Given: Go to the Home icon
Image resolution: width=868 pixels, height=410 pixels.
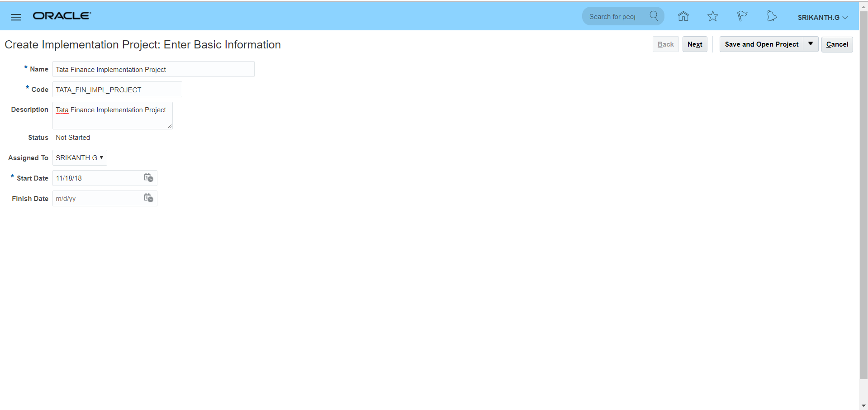Looking at the screenshot, I should pyautogui.click(x=683, y=17).
